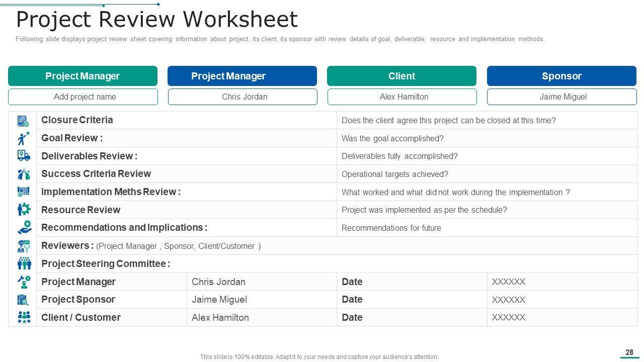Screen dimensions: 644x362
Task: Select the first green Project Manager header
Action: tap(83, 76)
